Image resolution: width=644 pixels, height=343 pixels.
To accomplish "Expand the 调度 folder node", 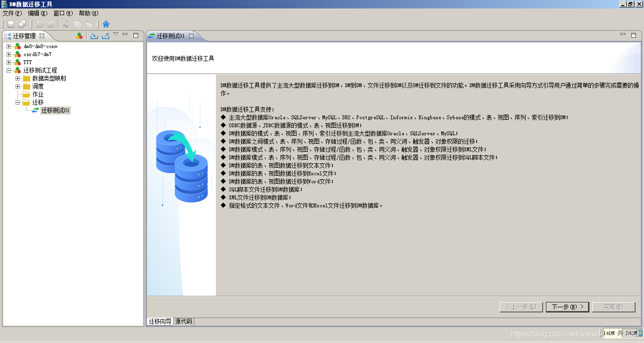I will (17, 86).
